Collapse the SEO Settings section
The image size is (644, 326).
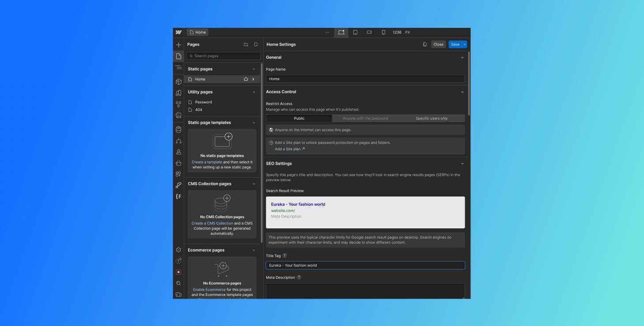462,163
